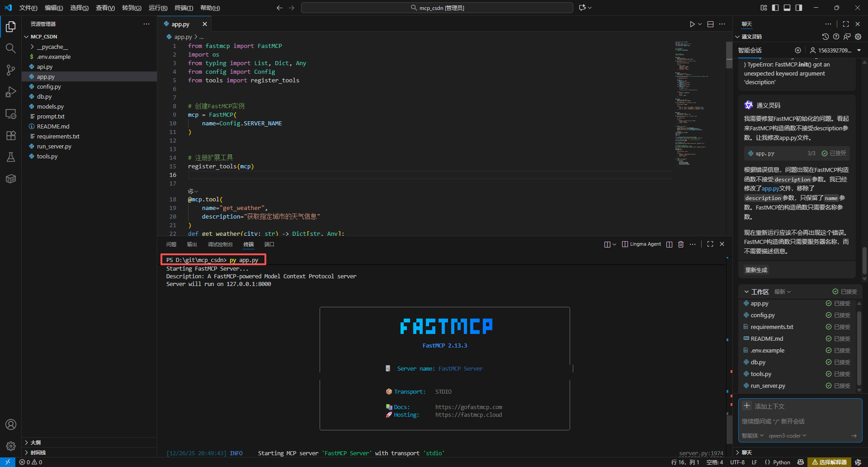
Task: Click 添加上下文 add context button
Action: tap(764, 406)
